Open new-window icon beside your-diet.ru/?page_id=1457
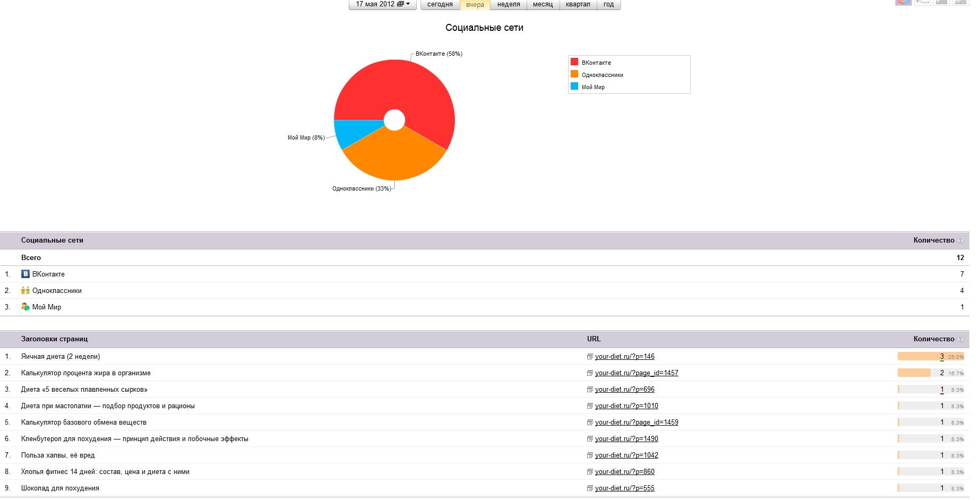The image size is (980, 500). (590, 374)
